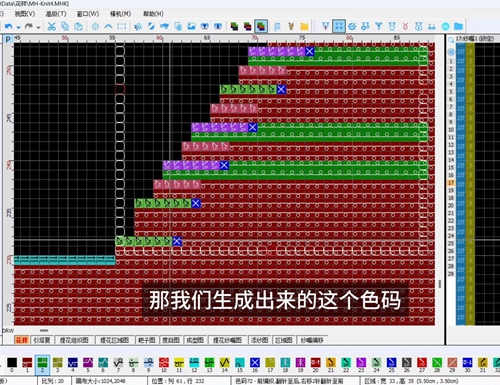The width and height of the screenshot is (500, 385).
Task: Switch to the 引塔夏 tab
Action: [x=42, y=340]
